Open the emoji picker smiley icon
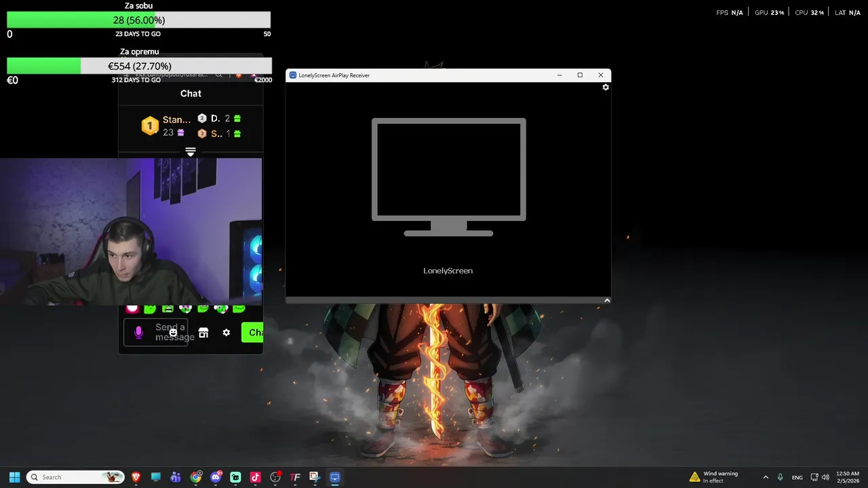 coord(173,332)
